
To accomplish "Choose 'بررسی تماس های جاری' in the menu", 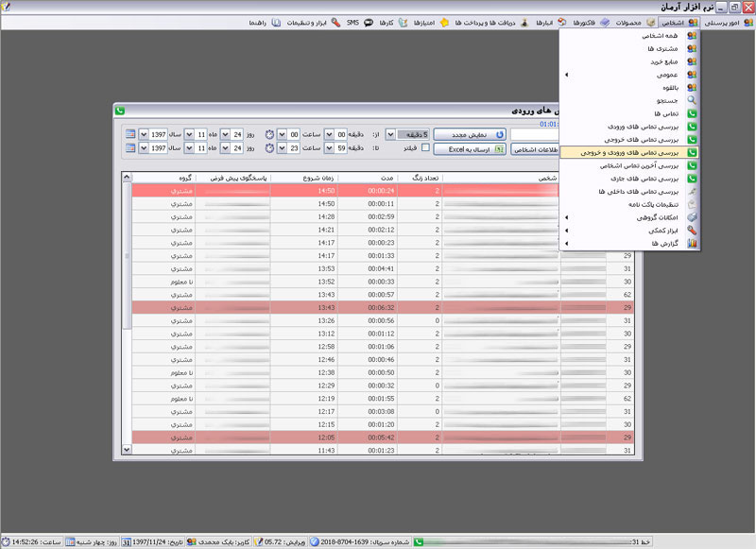I will pyautogui.click(x=629, y=179).
